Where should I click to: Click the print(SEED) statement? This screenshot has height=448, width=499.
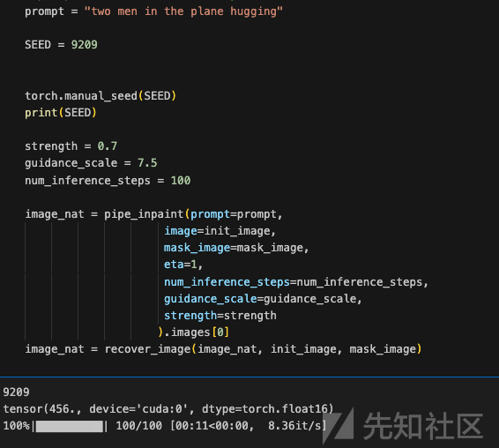coord(61,113)
